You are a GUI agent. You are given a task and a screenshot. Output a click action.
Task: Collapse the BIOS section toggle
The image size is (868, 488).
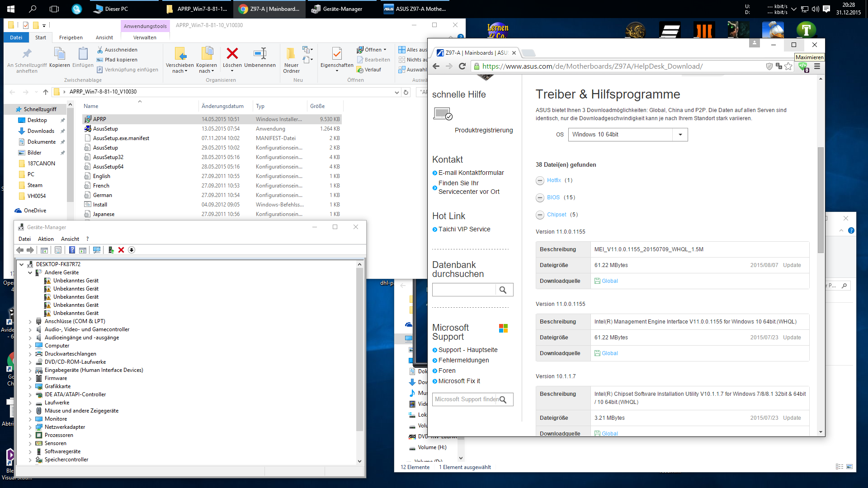(x=540, y=198)
